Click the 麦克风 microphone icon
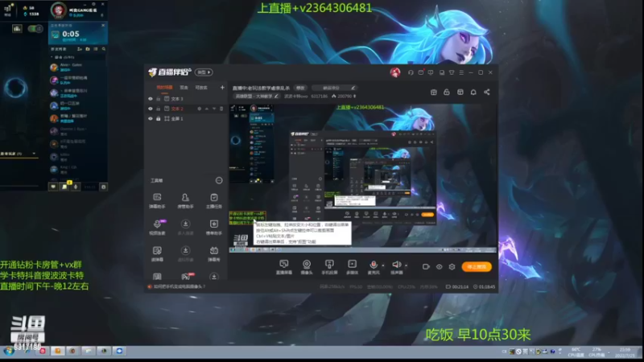The height and width of the screenshot is (362, 644). [374, 265]
